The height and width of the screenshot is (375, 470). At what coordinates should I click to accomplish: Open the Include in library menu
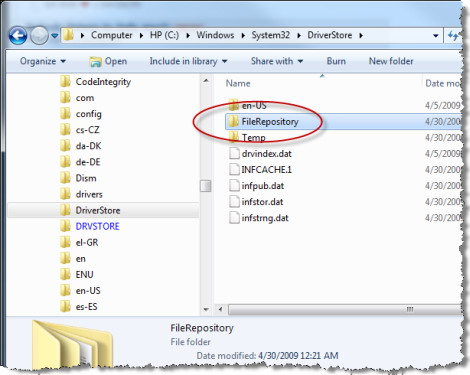pos(188,61)
